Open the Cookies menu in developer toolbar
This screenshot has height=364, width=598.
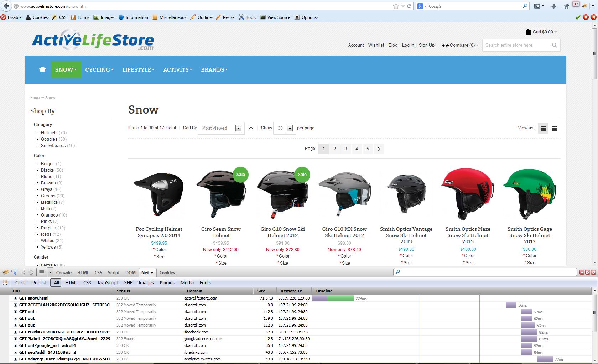click(x=38, y=17)
